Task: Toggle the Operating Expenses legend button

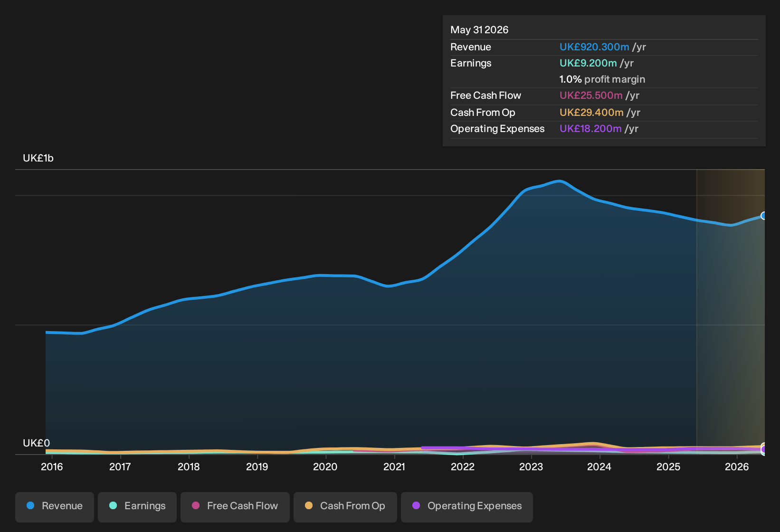Action: (467, 506)
